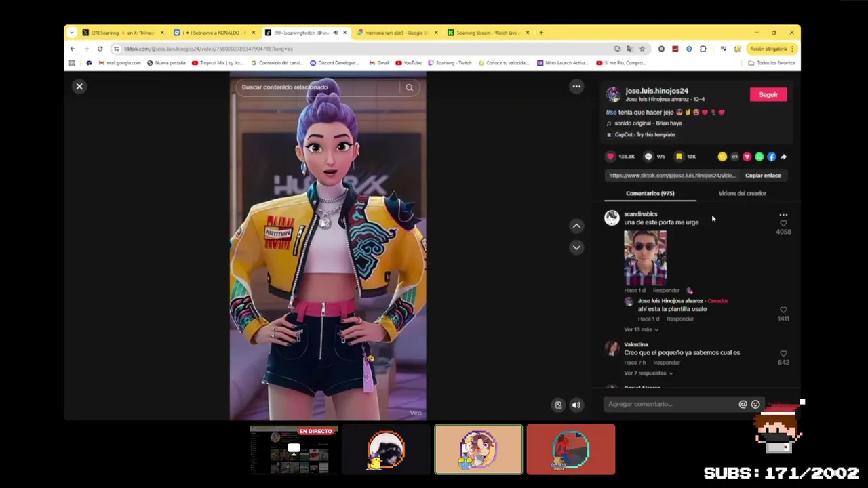Click the #se hashtag in caption
The width and height of the screenshot is (868, 488).
tap(611, 113)
